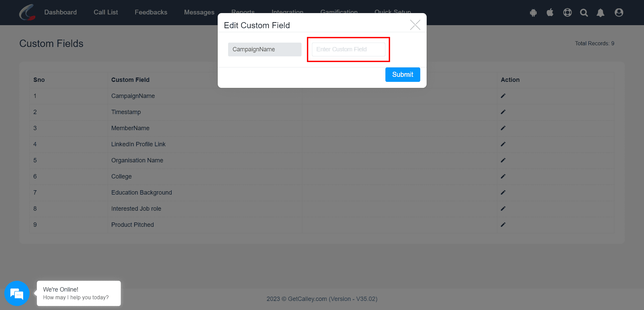Open the Dashboard menu item

click(61, 12)
